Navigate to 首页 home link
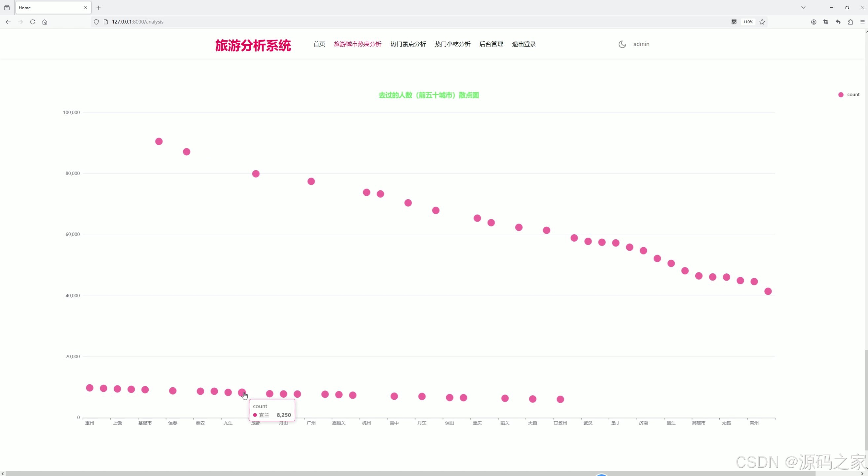 319,44
